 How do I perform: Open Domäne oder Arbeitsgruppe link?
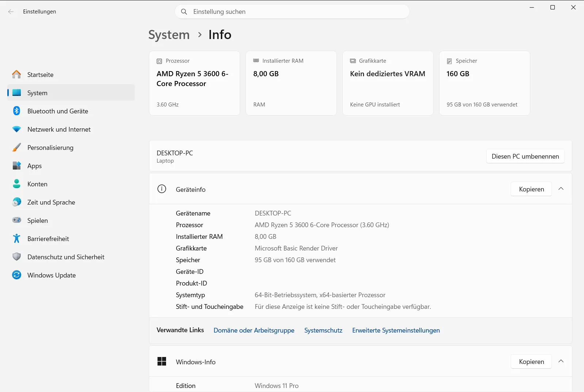pyautogui.click(x=254, y=330)
